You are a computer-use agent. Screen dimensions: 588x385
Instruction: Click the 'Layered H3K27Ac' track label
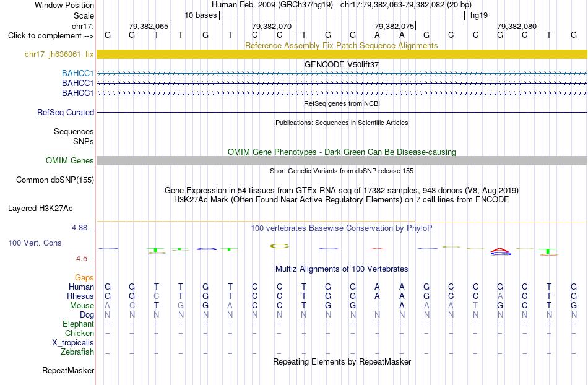pyautogui.click(x=40, y=209)
